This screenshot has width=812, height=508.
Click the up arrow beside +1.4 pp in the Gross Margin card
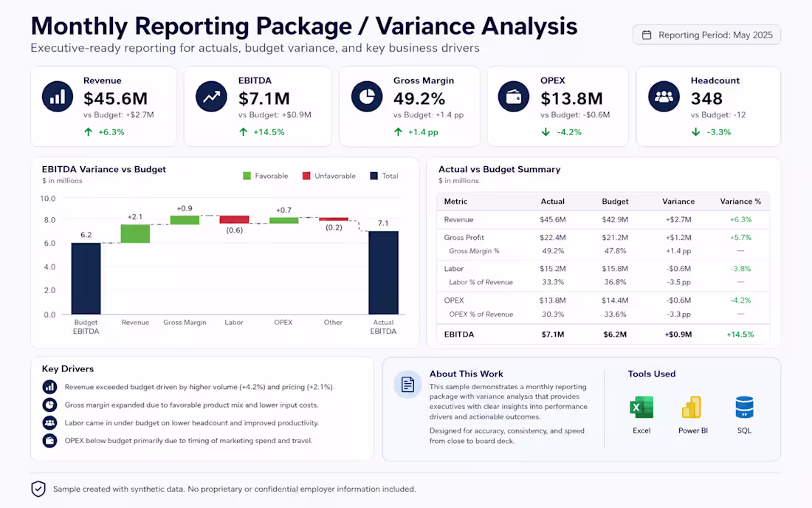[x=398, y=132]
